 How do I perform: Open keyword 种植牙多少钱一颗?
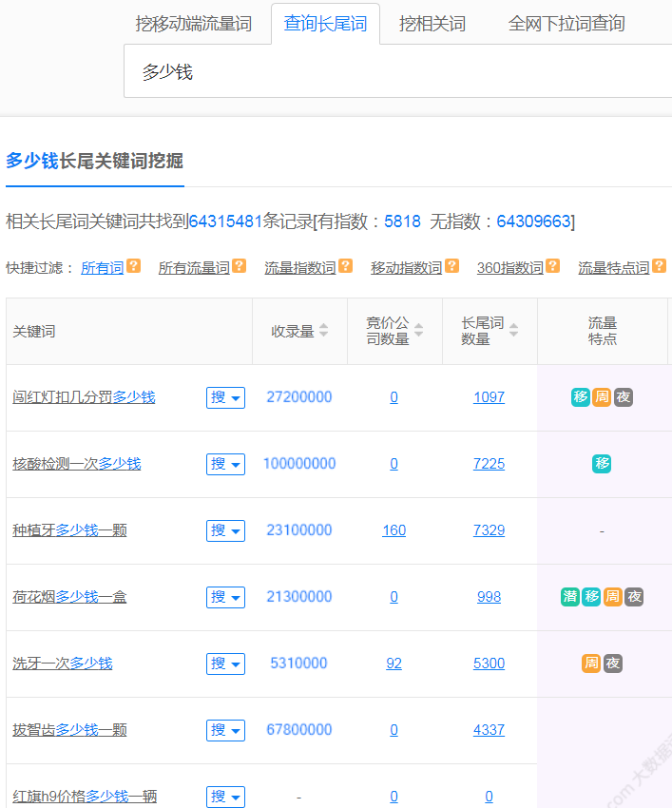[69, 530]
